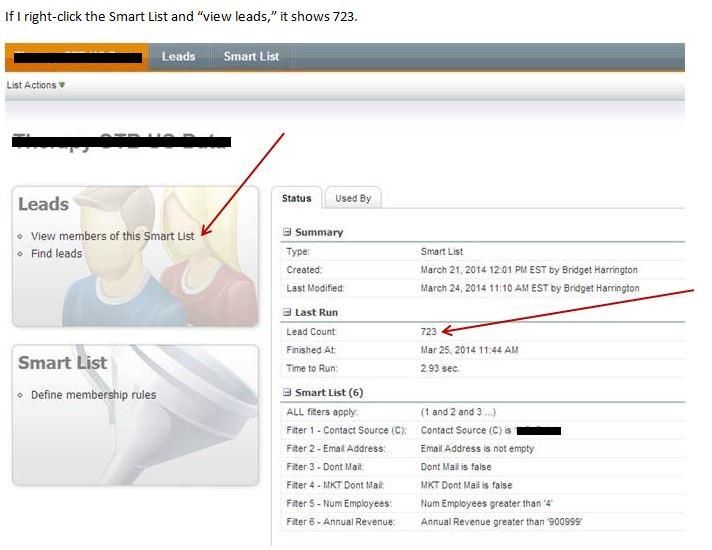Open the Leads tab in top bar
The width and height of the screenshot is (712, 550).
[178, 57]
